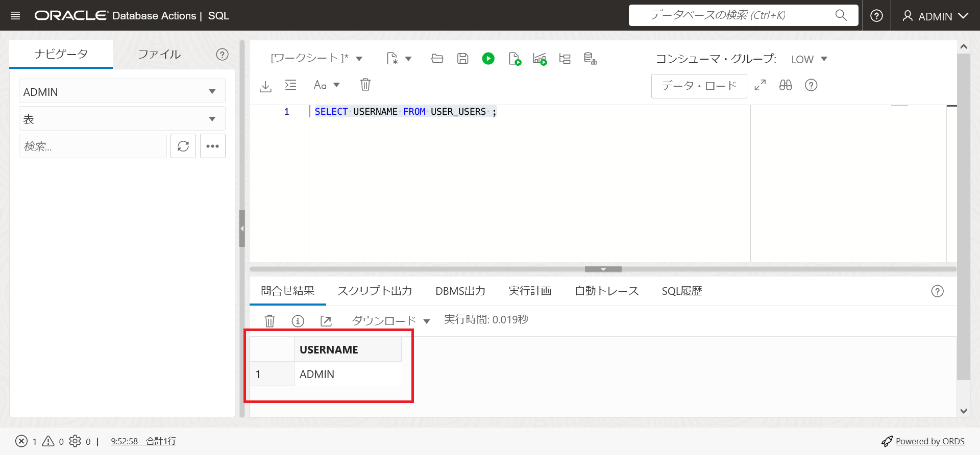Open the hamburger navigation menu

tap(15, 16)
